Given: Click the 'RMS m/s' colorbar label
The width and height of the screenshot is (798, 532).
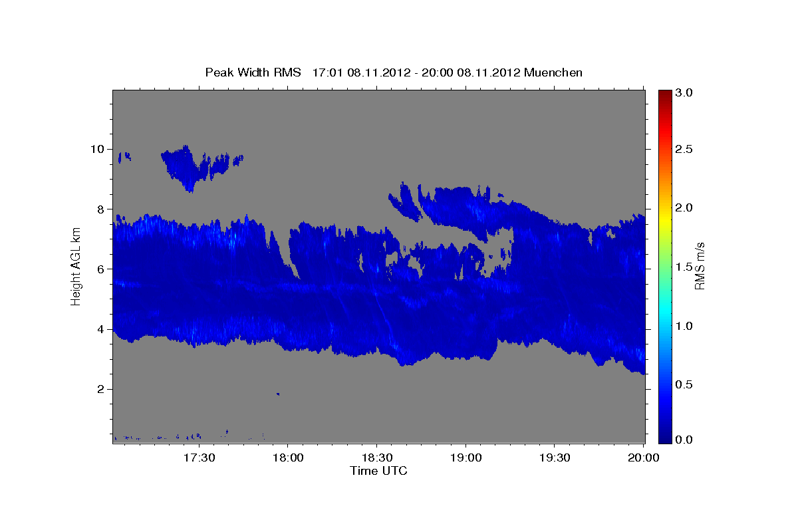Looking at the screenshot, I should 700,266.
